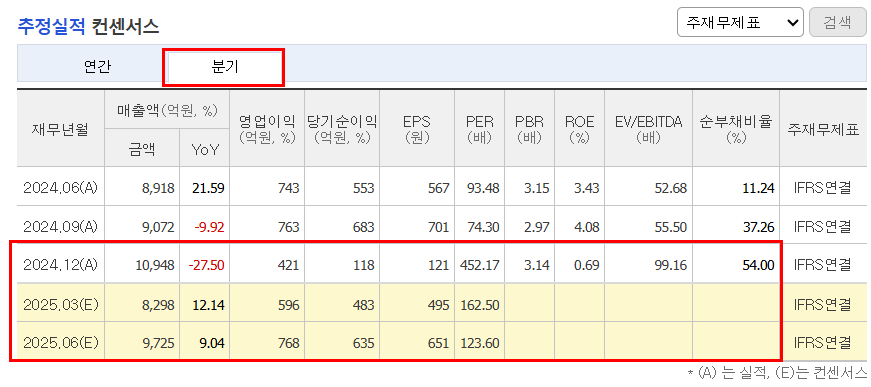Click estimated revenue 9,725
871x387 pixels.
pyautogui.click(x=158, y=344)
